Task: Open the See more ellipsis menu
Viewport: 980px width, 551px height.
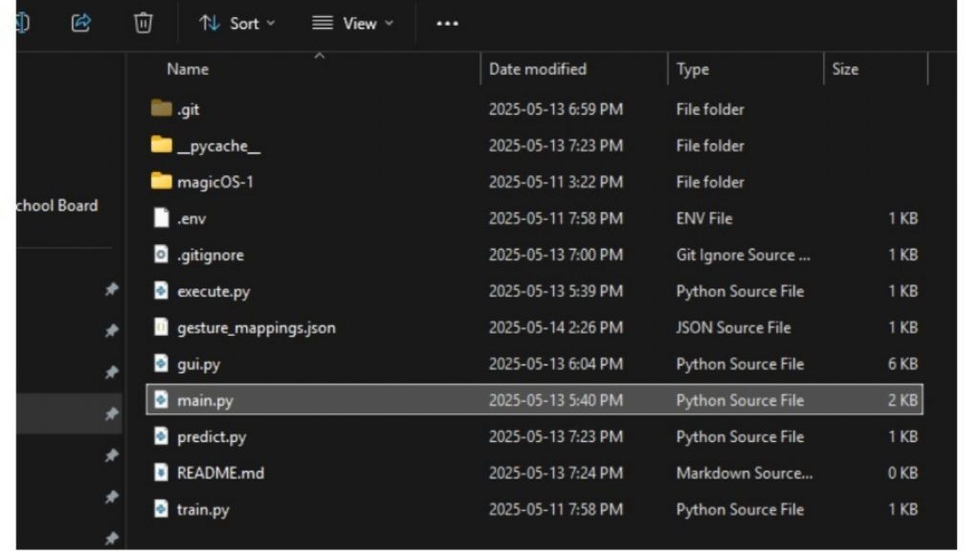Action: click(446, 24)
